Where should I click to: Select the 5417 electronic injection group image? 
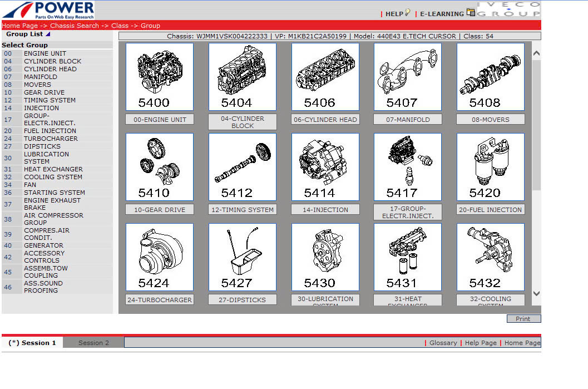coord(408,167)
